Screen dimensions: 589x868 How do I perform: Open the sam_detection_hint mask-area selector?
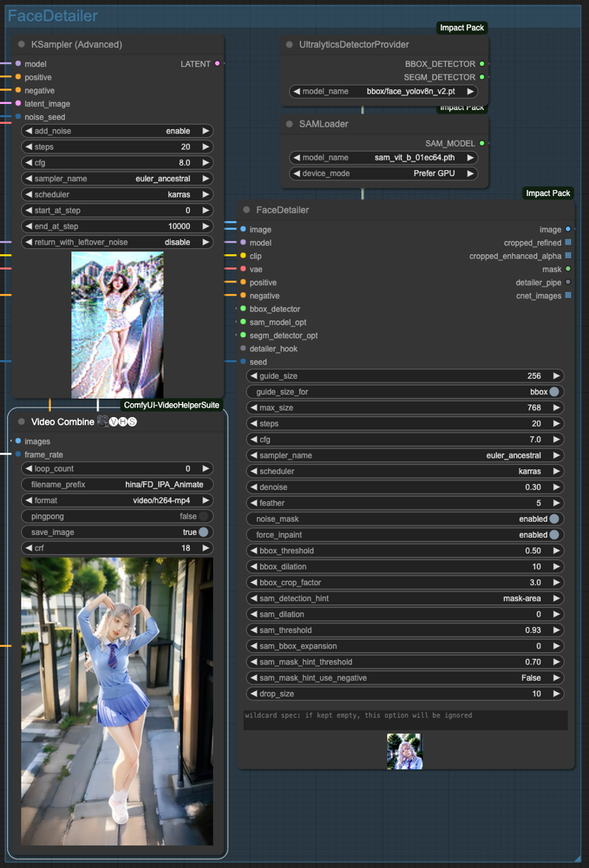click(x=405, y=598)
